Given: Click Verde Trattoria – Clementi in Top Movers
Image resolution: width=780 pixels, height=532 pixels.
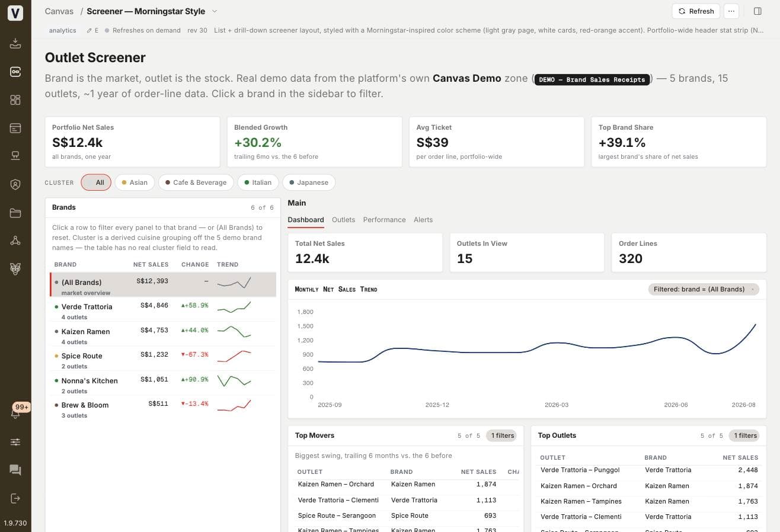Looking at the screenshot, I should point(338,500).
